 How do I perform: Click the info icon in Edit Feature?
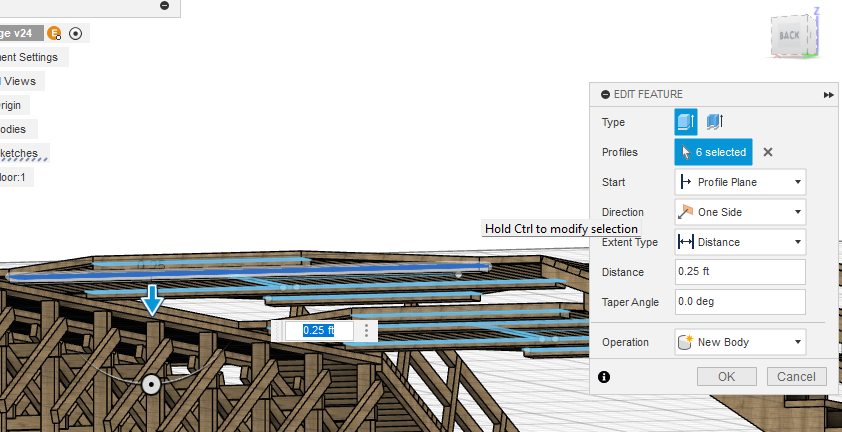pos(604,377)
